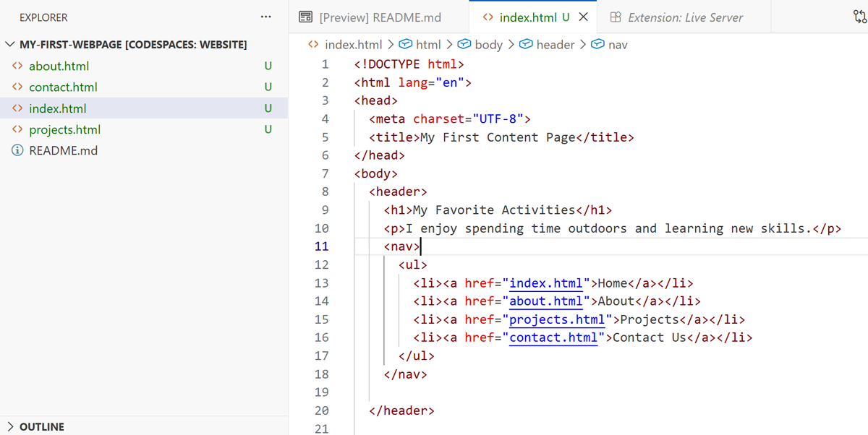Screen dimensions: 868x435
Task: Click the opening <body> tag on line 7
Action: [x=376, y=173]
